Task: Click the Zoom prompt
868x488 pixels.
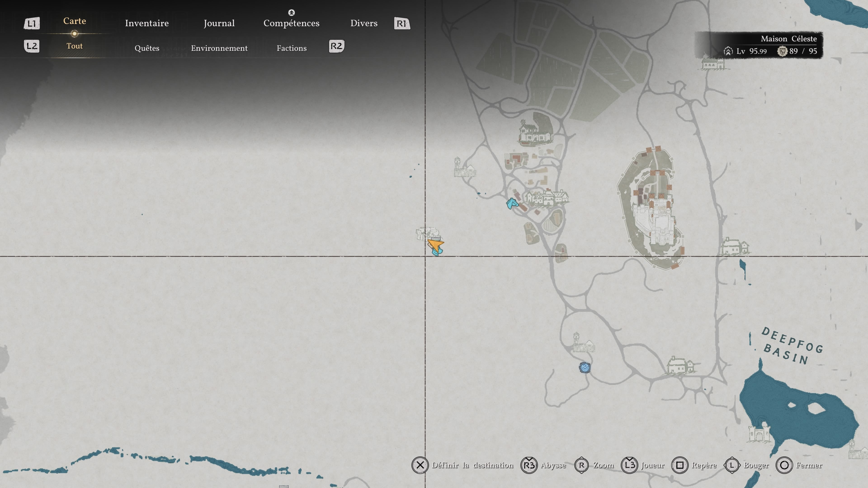Action: (594, 465)
